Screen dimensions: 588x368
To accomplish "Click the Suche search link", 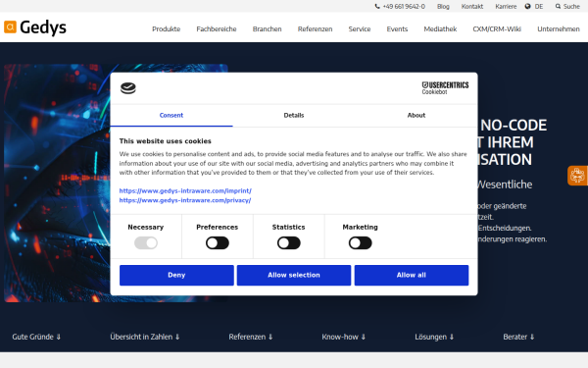I will pyautogui.click(x=571, y=7).
